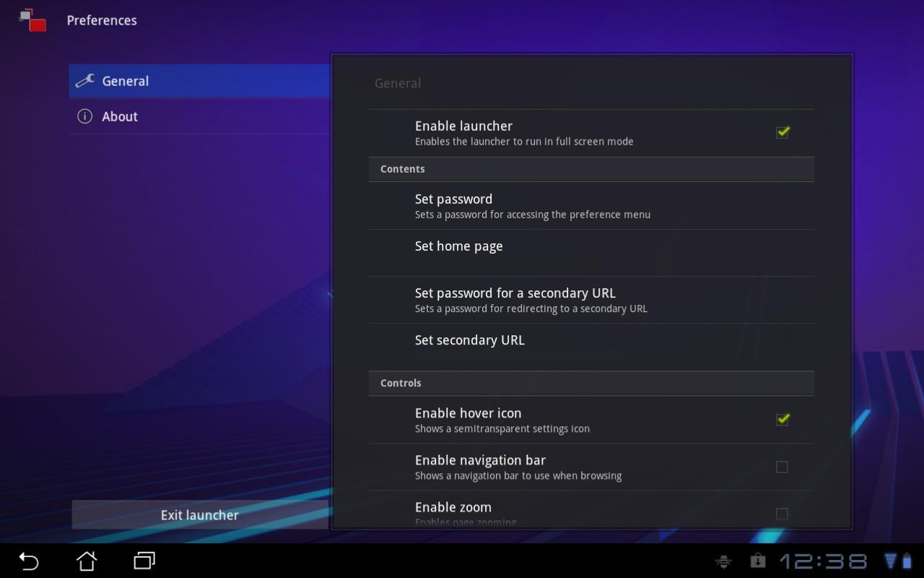924x578 pixels.
Task: Tap the Back arrow in the navigation bar
Action: coord(27,561)
